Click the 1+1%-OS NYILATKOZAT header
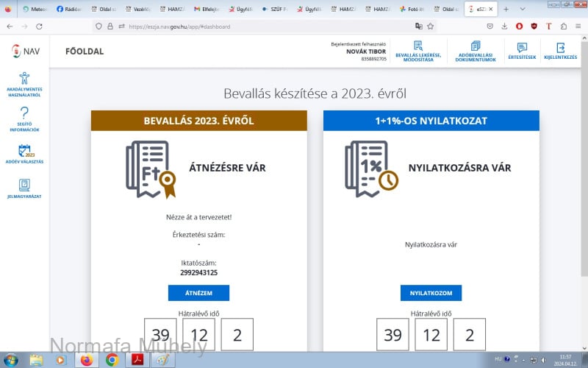Screen dimensions: 588x368 [431, 121]
